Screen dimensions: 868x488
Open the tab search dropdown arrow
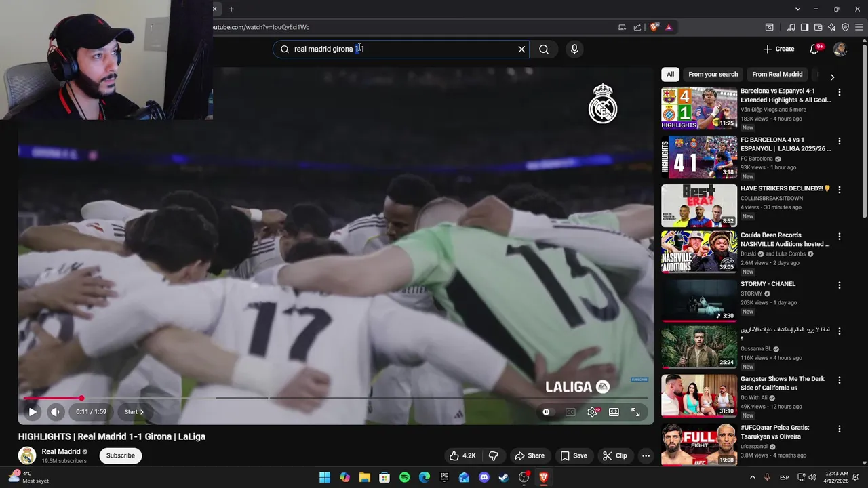[x=798, y=9]
